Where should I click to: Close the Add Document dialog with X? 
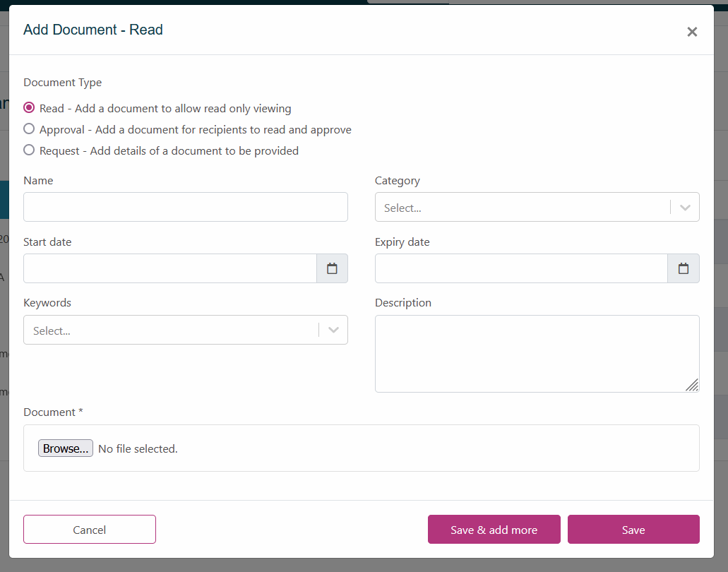[x=692, y=32]
